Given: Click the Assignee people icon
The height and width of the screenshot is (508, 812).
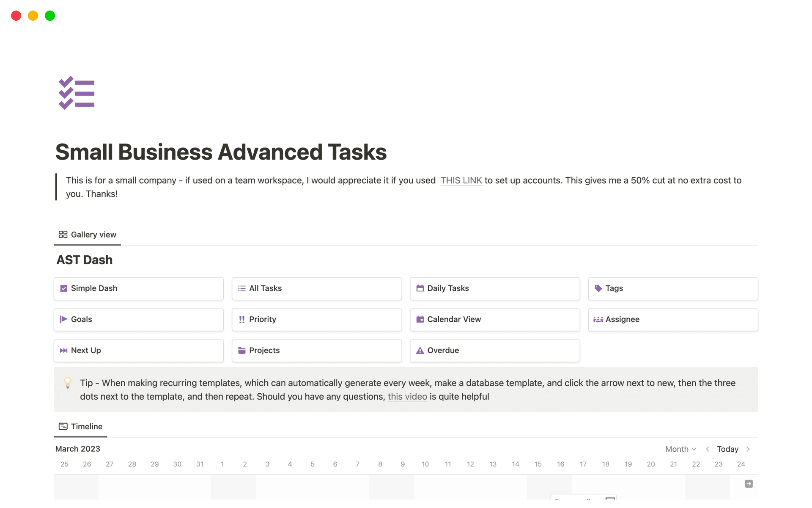Looking at the screenshot, I should tap(598, 319).
